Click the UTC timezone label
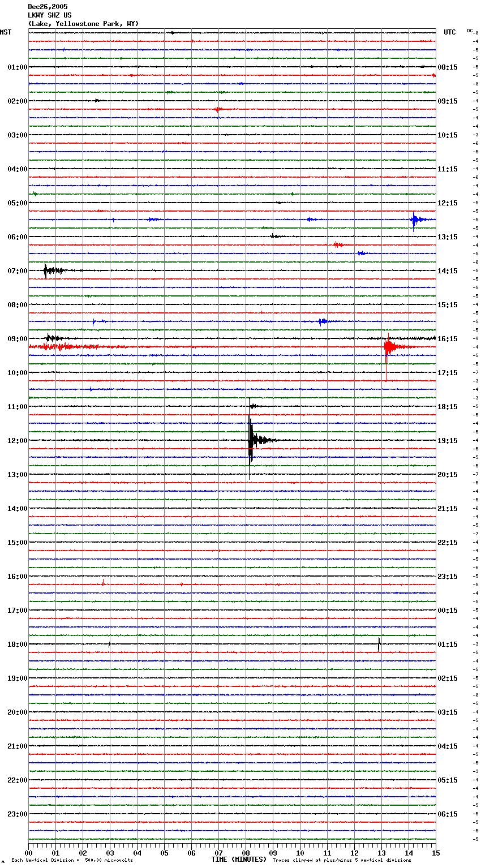This screenshot has width=481, height=868. tap(449, 32)
